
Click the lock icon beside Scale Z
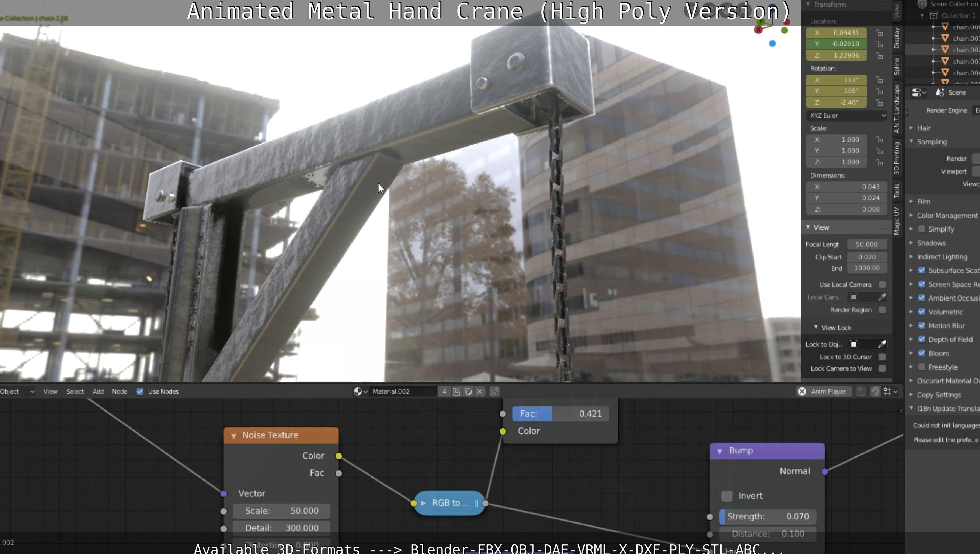click(x=879, y=162)
